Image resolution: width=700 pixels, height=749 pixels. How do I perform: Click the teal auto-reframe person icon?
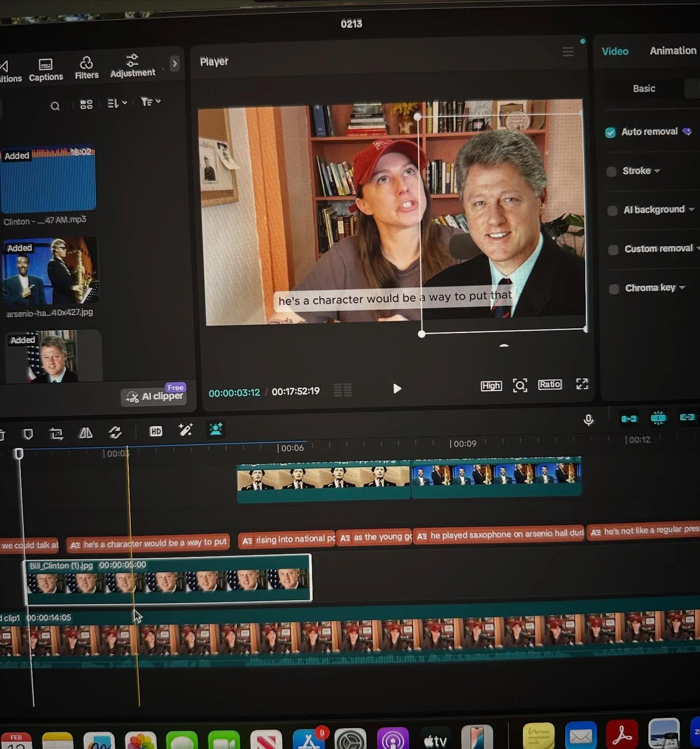(x=215, y=429)
